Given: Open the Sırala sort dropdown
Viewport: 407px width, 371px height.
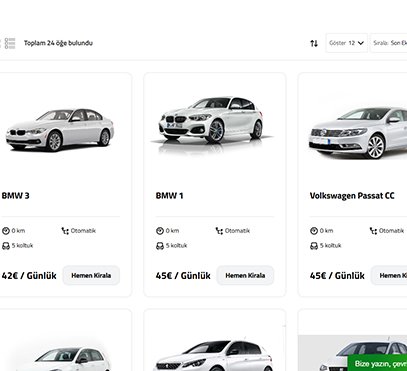Looking at the screenshot, I should (x=389, y=43).
